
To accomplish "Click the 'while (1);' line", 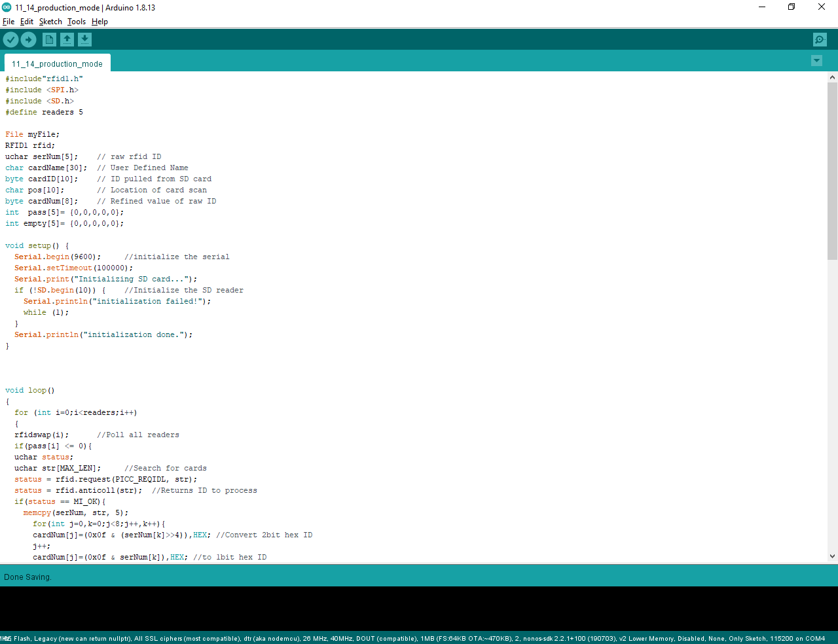I will point(46,312).
